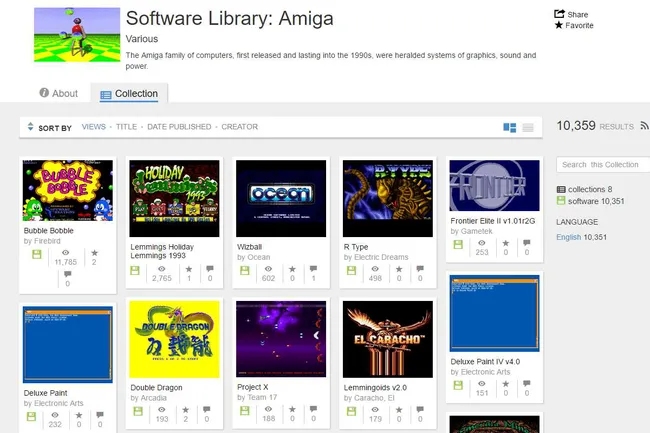Click the star icon on Lemmings Holiday card
The image size is (650, 433).
pos(189,269)
